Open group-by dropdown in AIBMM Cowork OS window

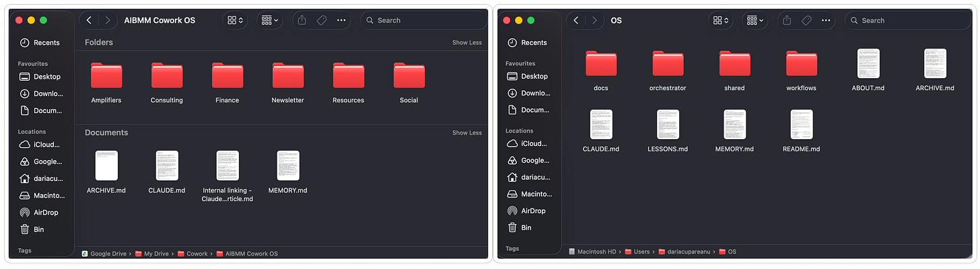[270, 20]
